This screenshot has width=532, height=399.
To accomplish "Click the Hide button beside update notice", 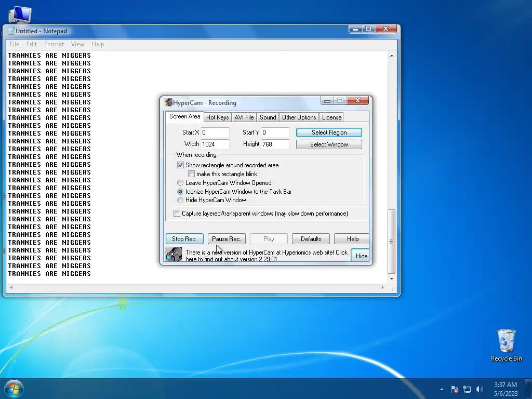I will point(361,256).
